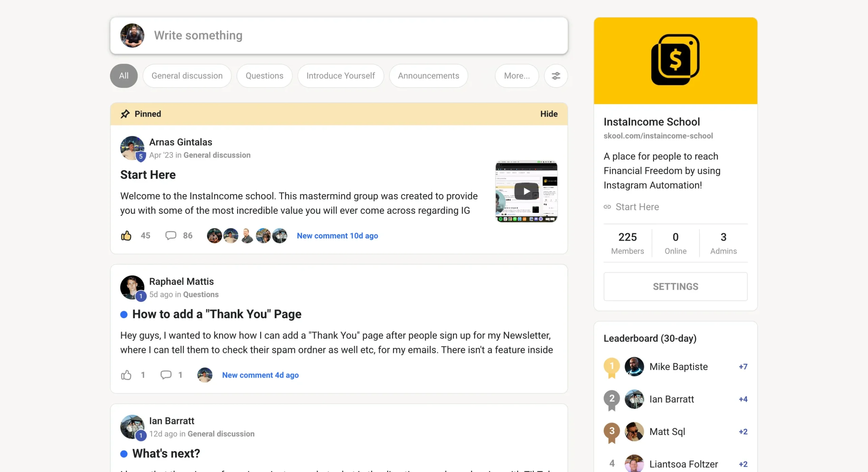Click InstaIncome School dollar logo
The width and height of the screenshot is (868, 472).
click(x=675, y=60)
